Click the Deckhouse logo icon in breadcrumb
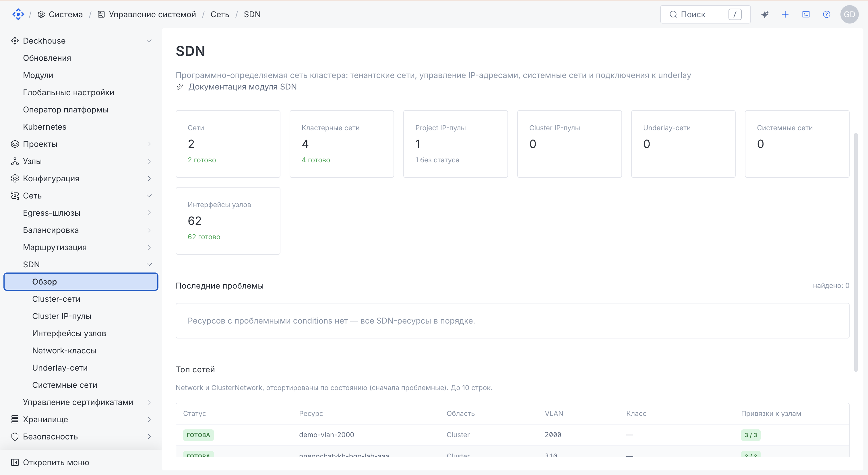This screenshot has width=868, height=475. click(x=18, y=14)
